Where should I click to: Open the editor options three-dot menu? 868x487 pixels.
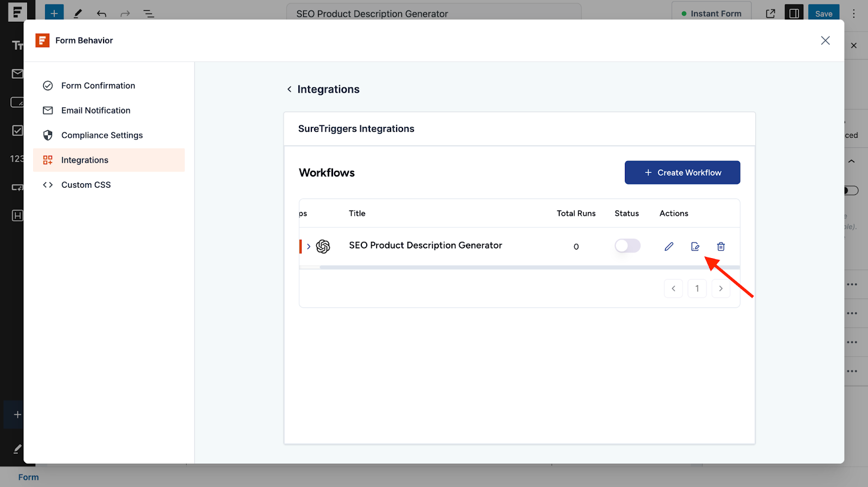[x=854, y=14]
